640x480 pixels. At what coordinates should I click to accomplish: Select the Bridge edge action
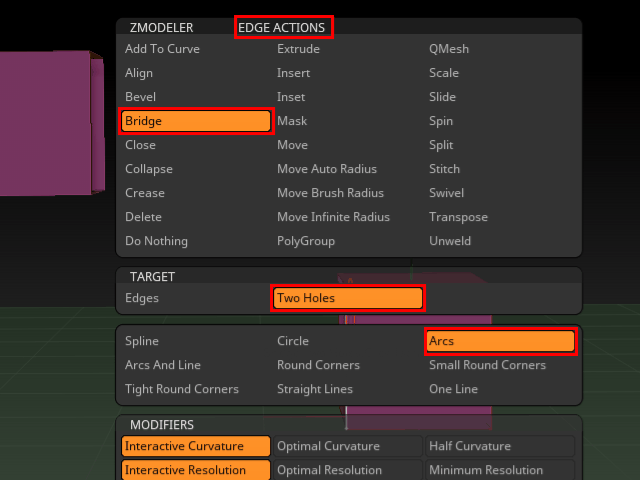(196, 121)
